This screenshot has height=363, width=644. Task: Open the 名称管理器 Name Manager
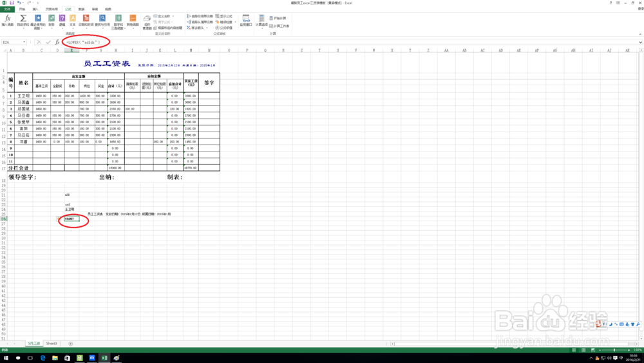(x=147, y=22)
